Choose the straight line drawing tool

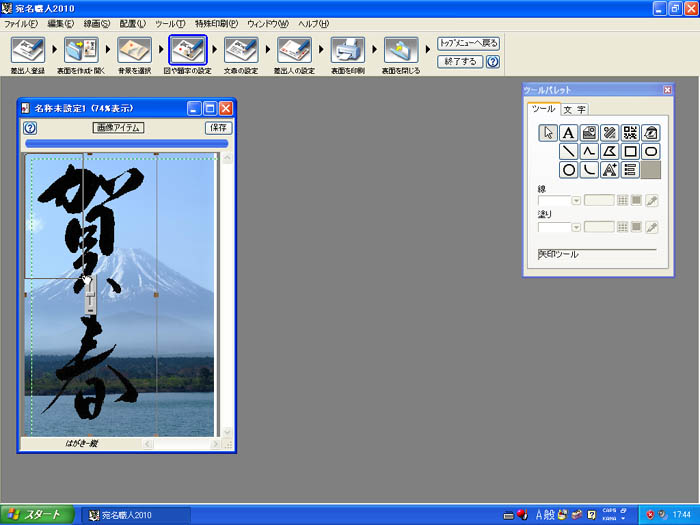568,152
